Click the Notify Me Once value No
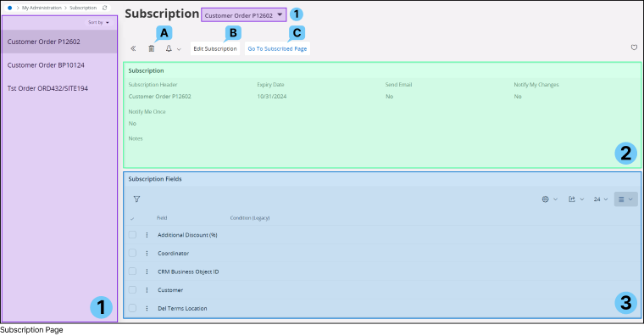The width and height of the screenshot is (644, 336). [x=132, y=123]
